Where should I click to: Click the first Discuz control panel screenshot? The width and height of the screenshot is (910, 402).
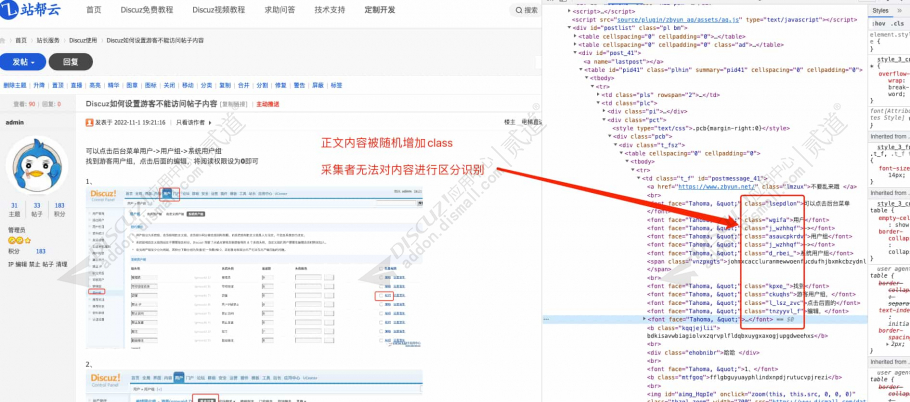(x=254, y=267)
